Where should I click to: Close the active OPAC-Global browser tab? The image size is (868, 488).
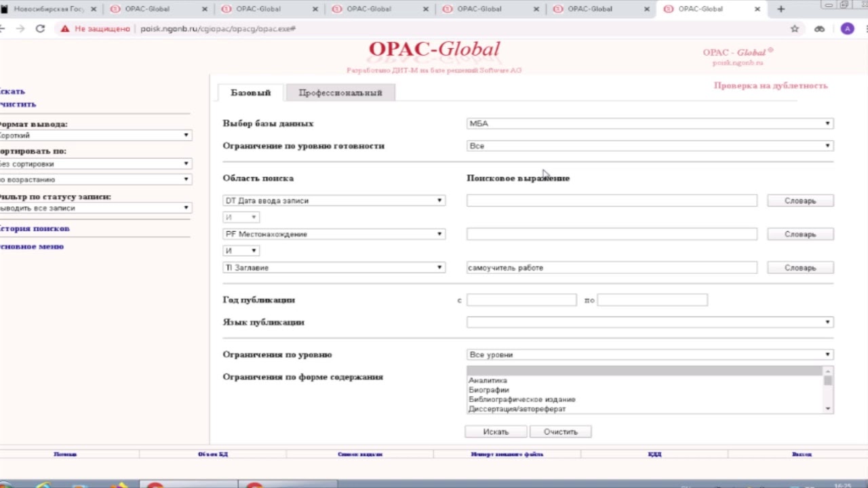pyautogui.click(x=757, y=9)
